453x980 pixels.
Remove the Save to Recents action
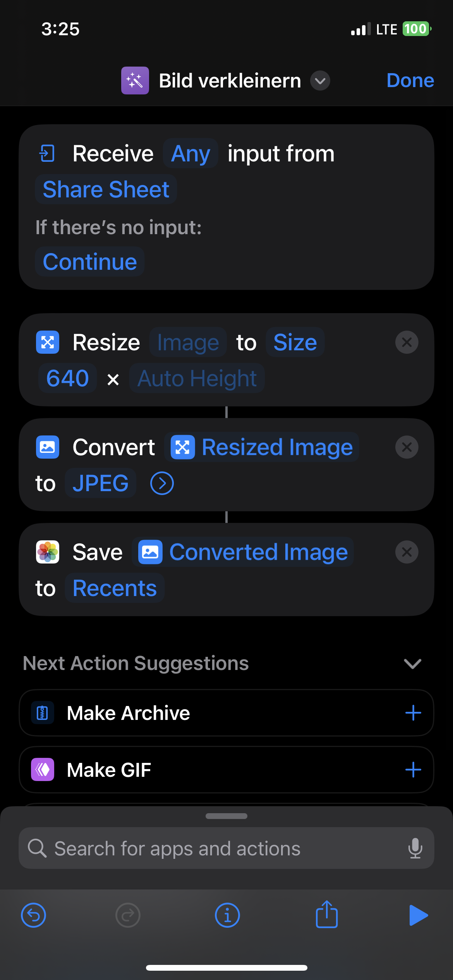pyautogui.click(x=407, y=552)
